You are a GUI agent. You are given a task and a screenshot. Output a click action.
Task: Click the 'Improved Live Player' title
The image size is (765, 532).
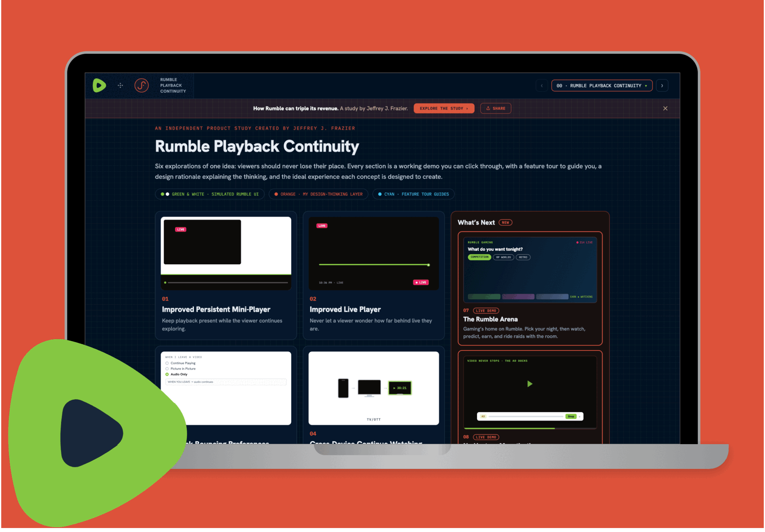[x=345, y=310]
